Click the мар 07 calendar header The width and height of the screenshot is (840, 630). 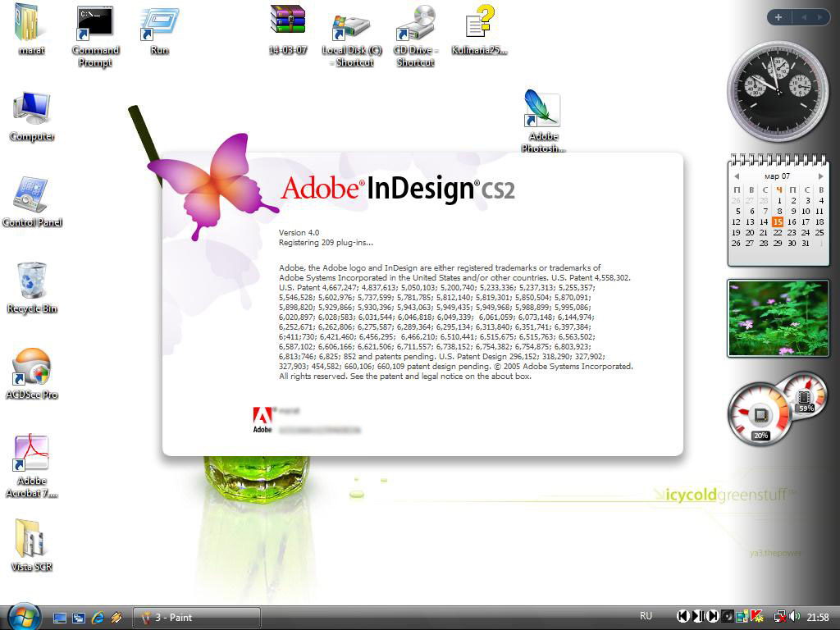[x=778, y=176]
